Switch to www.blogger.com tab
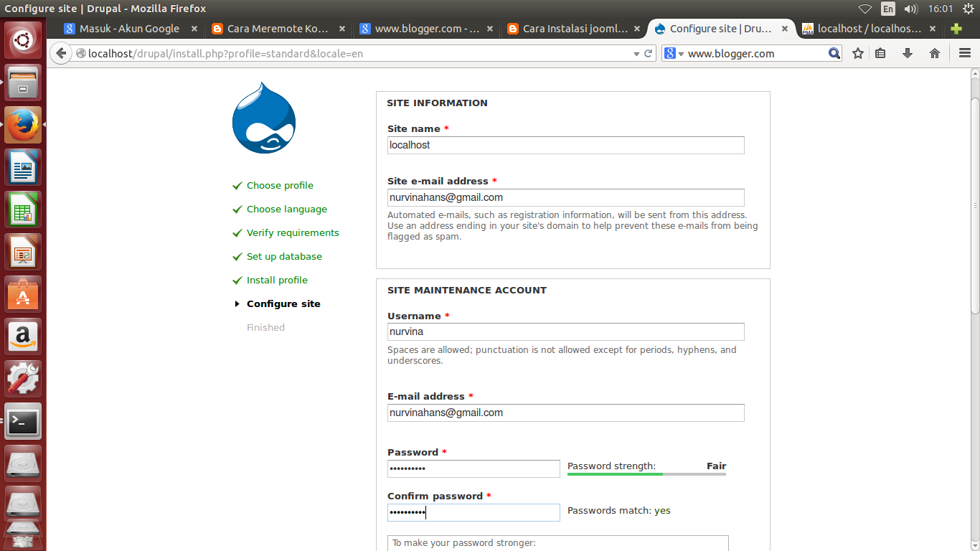The width and height of the screenshot is (980, 551). coord(427,29)
